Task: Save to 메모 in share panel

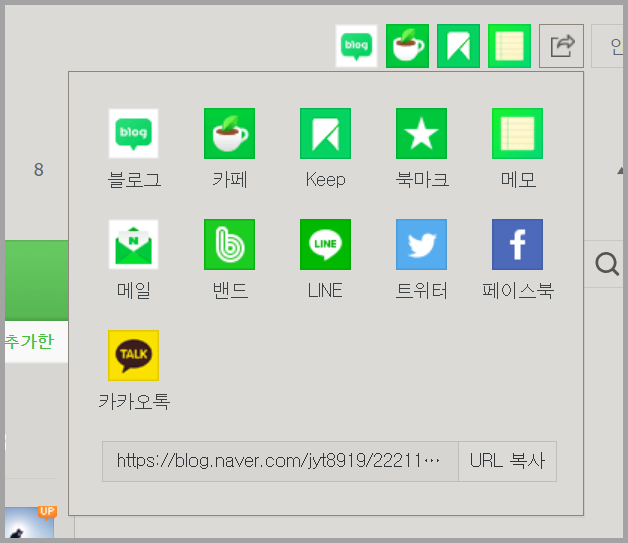Action: point(517,133)
